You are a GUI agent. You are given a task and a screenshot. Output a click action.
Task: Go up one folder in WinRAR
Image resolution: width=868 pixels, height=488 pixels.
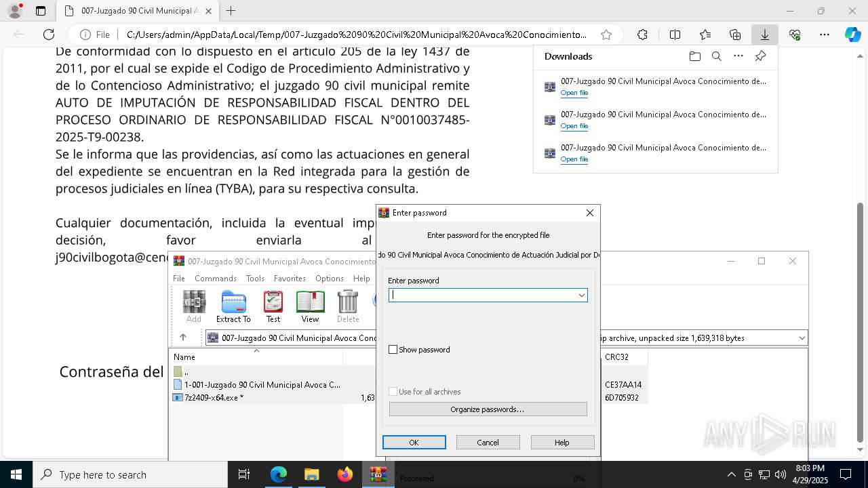(x=183, y=338)
